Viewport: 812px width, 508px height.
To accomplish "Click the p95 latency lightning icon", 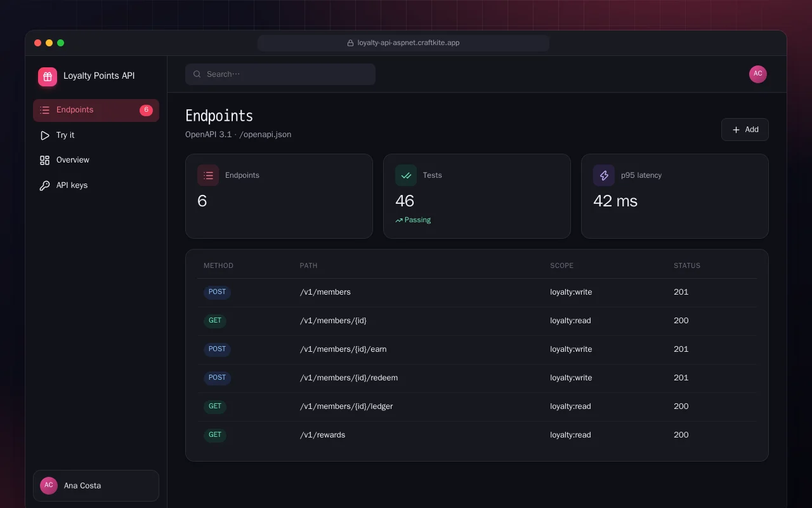I will click(x=604, y=175).
